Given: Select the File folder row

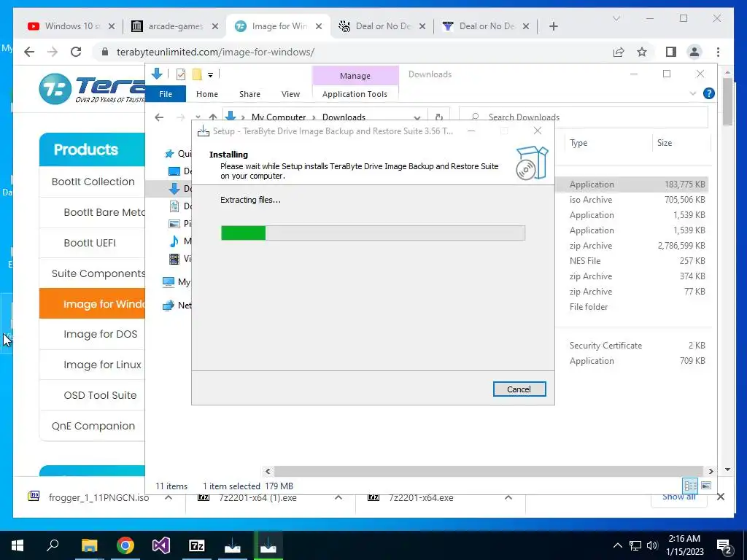Looking at the screenshot, I should pyautogui.click(x=632, y=307).
